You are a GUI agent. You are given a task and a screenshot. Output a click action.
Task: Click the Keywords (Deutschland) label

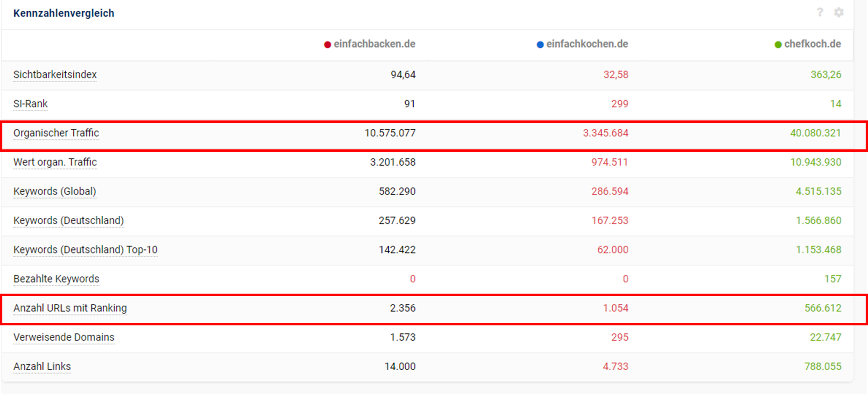69,220
